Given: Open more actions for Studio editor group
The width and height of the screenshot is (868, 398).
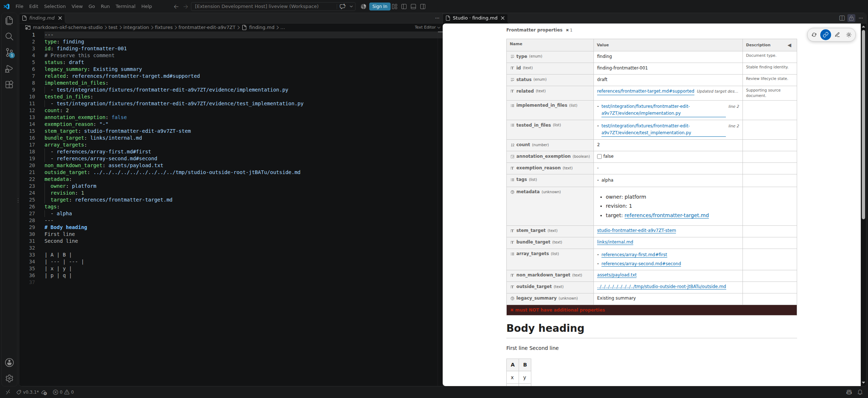Looking at the screenshot, I should click(x=861, y=18).
